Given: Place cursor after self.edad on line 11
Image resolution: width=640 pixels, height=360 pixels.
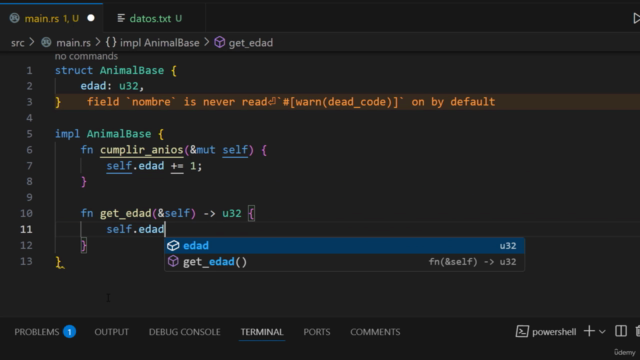Looking at the screenshot, I should 164,229.
